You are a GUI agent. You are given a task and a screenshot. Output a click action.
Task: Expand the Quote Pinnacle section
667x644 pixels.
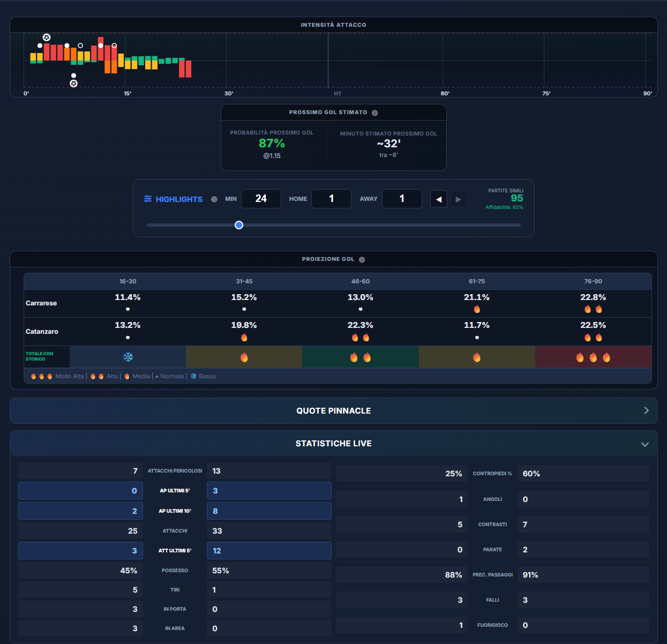coord(646,410)
